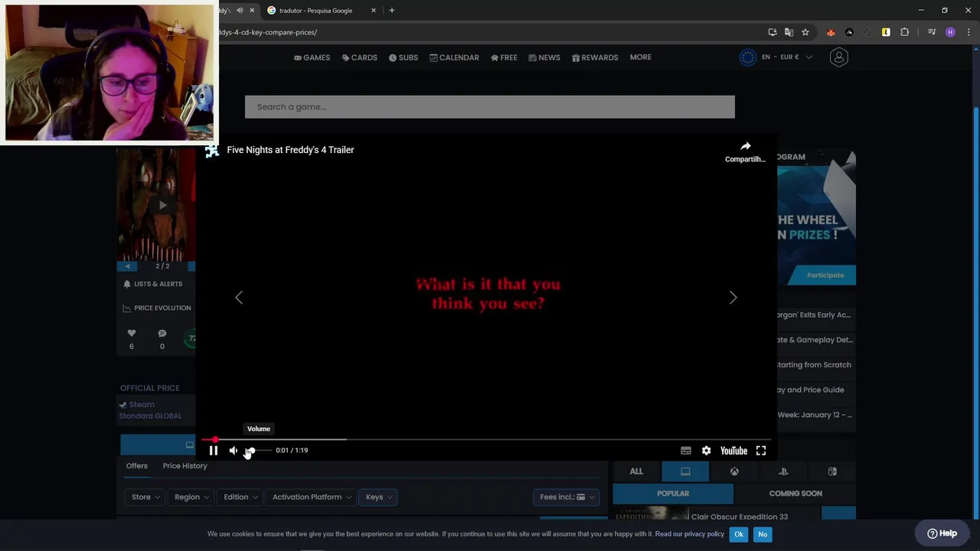
Task: Open the browser media control icon
Action: click(932, 32)
